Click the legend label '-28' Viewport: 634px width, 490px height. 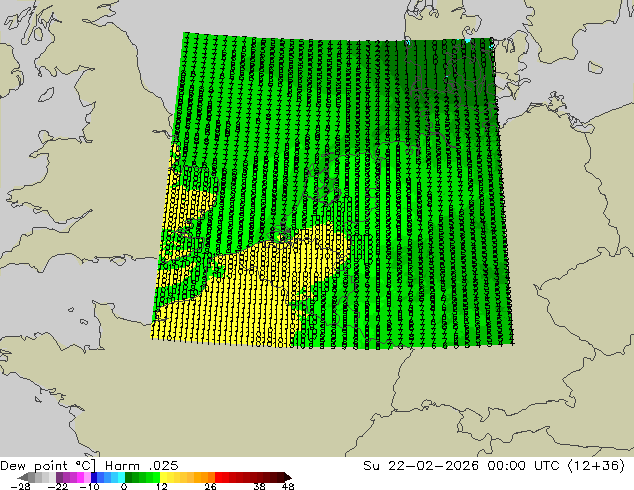pyautogui.click(x=20, y=486)
